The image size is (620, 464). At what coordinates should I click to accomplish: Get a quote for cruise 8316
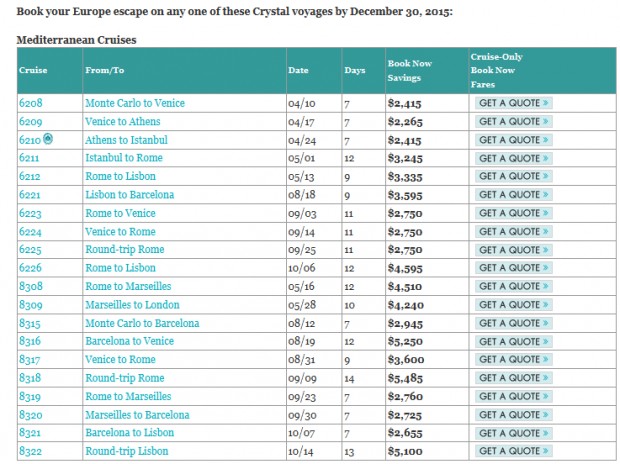point(513,342)
